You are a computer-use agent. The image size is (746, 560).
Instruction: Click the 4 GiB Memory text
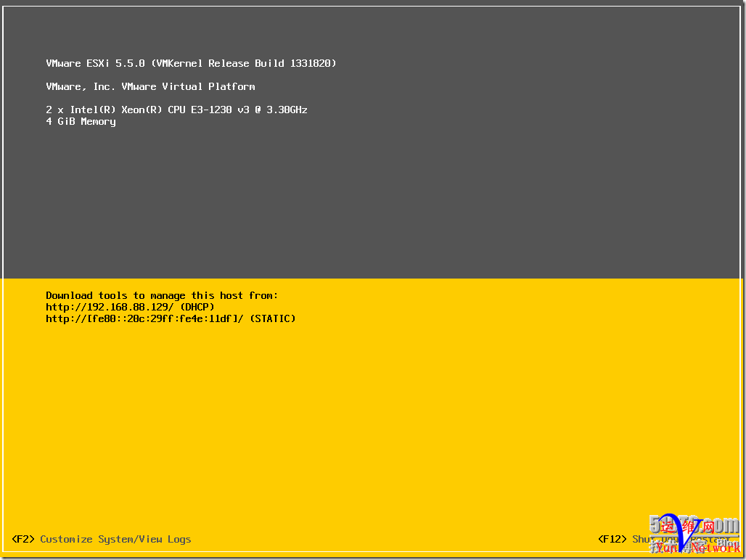81,122
